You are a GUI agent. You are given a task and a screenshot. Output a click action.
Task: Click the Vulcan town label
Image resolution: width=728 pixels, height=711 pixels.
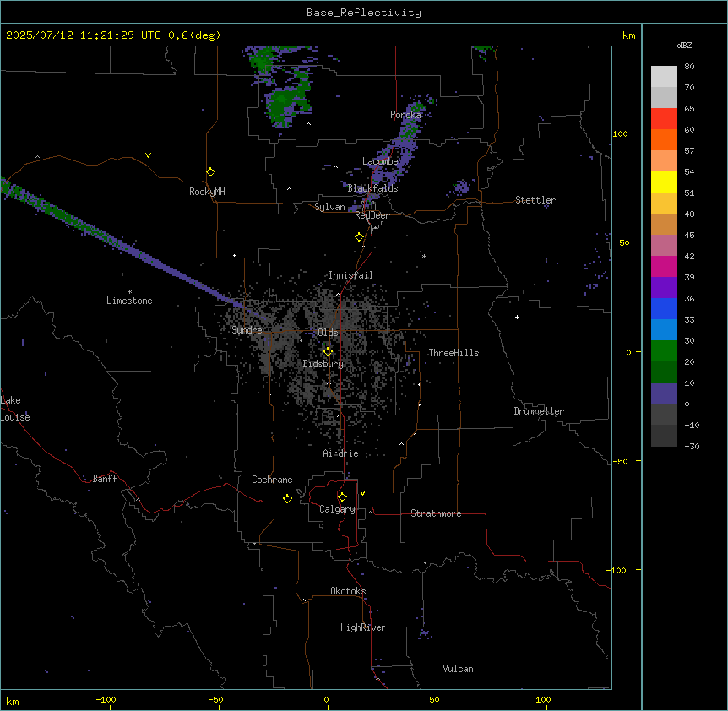point(459,669)
